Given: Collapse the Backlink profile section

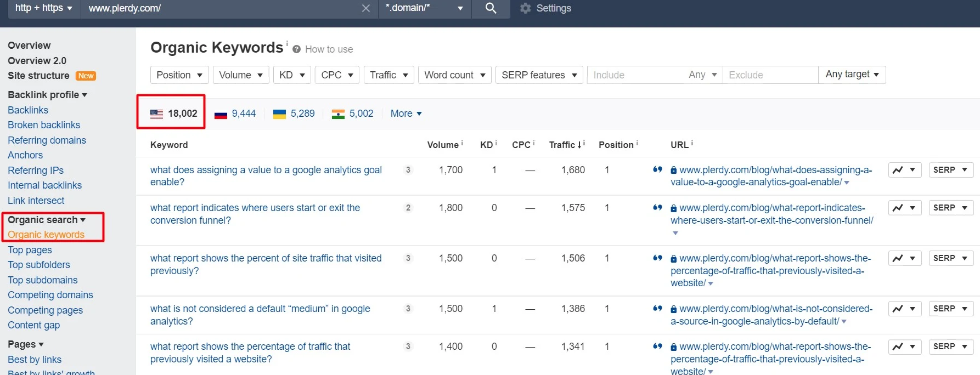Looking at the screenshot, I should (47, 95).
